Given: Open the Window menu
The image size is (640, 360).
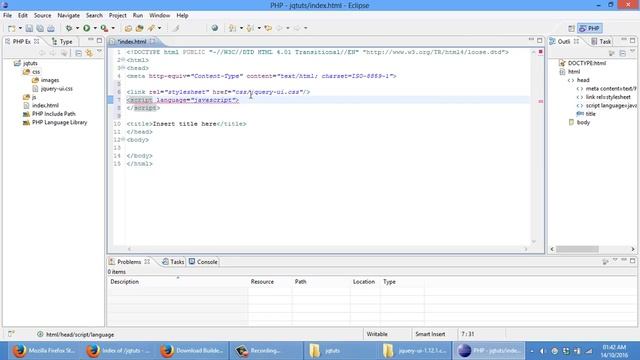Looking at the screenshot, I should [160, 16].
